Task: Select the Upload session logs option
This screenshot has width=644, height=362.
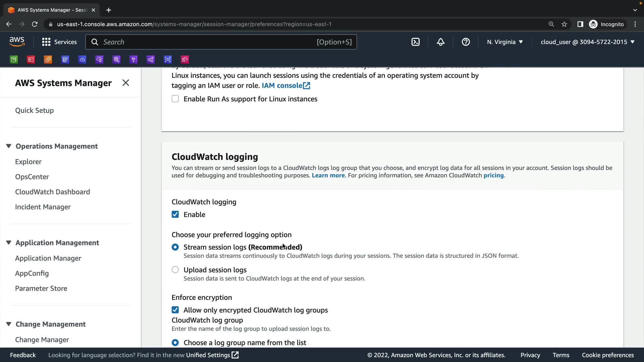Action: 175,270
